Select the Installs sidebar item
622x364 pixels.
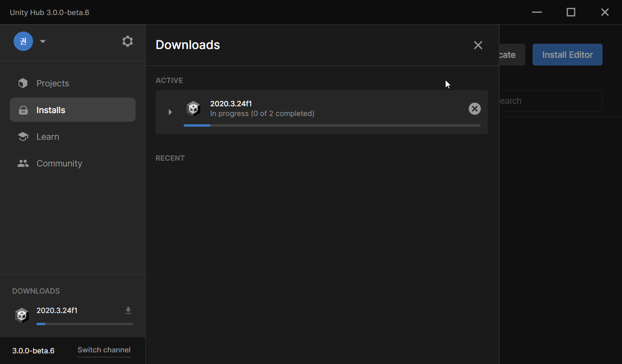pos(72,110)
